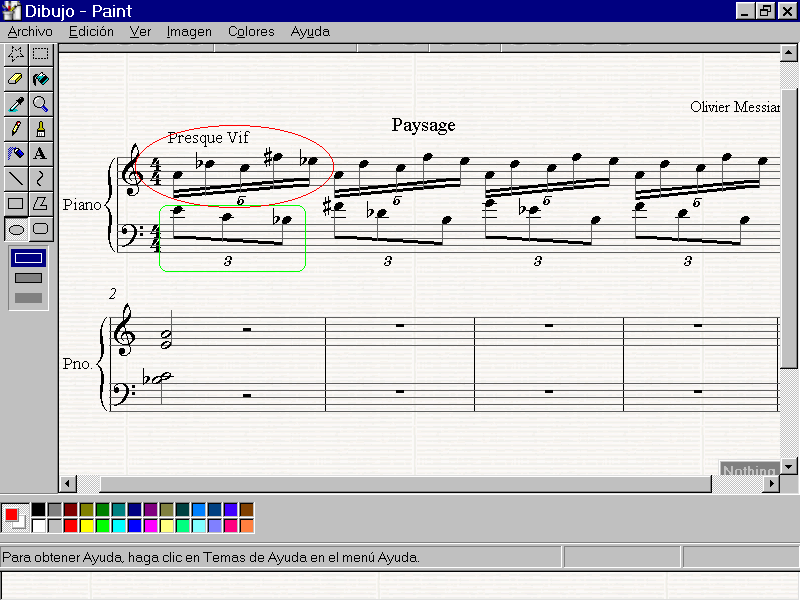Image resolution: width=800 pixels, height=600 pixels.
Task: Open the Ver menu
Action: 140,32
